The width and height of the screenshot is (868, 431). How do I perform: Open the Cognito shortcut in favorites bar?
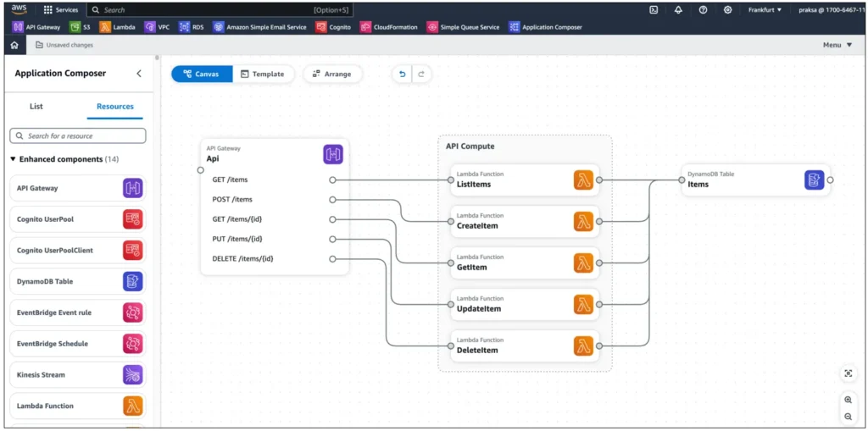coord(333,26)
